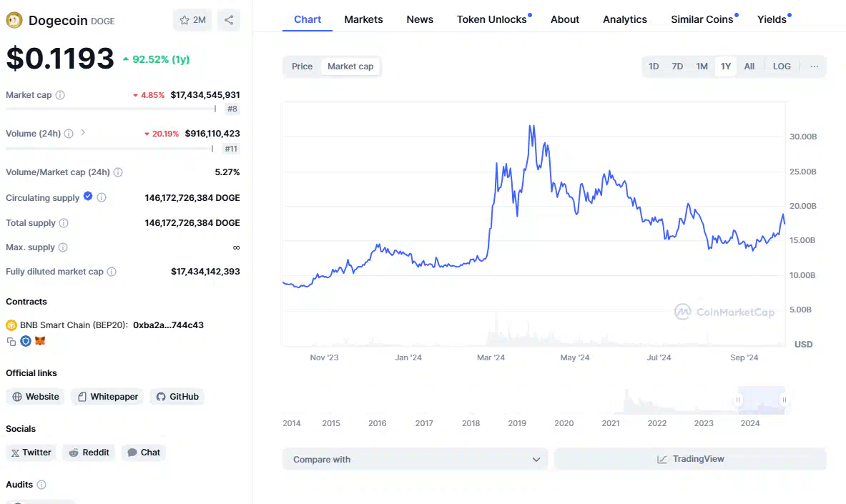Image resolution: width=846 pixels, height=504 pixels.
Task: Show Max. supply info icon
Action: pyautogui.click(x=63, y=247)
